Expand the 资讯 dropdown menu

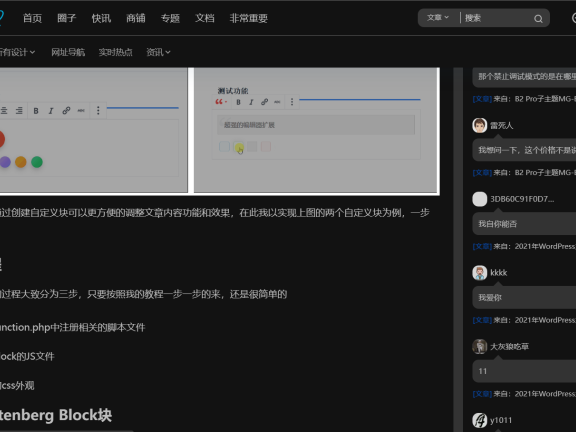coord(158,52)
